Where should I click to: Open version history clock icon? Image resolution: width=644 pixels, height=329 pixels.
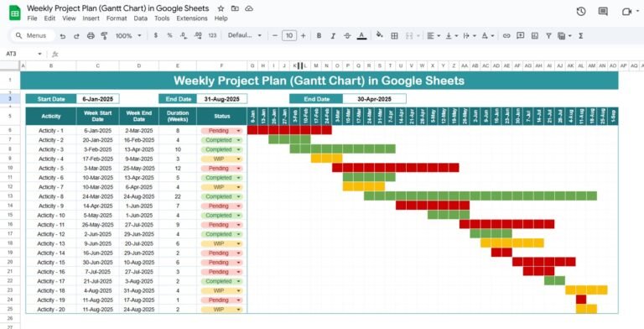tap(581, 12)
